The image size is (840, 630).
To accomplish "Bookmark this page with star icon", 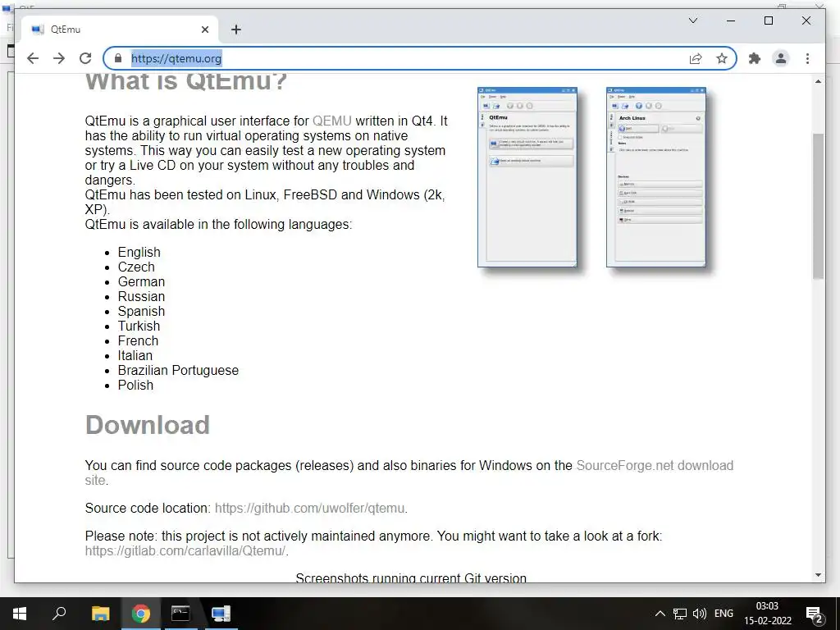I will click(x=722, y=58).
